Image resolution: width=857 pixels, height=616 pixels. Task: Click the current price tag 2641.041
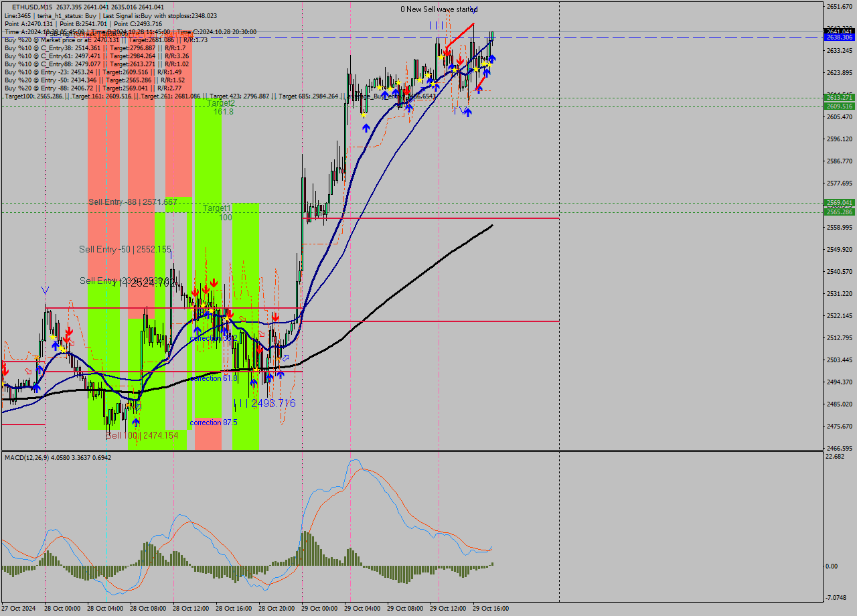[x=839, y=31]
